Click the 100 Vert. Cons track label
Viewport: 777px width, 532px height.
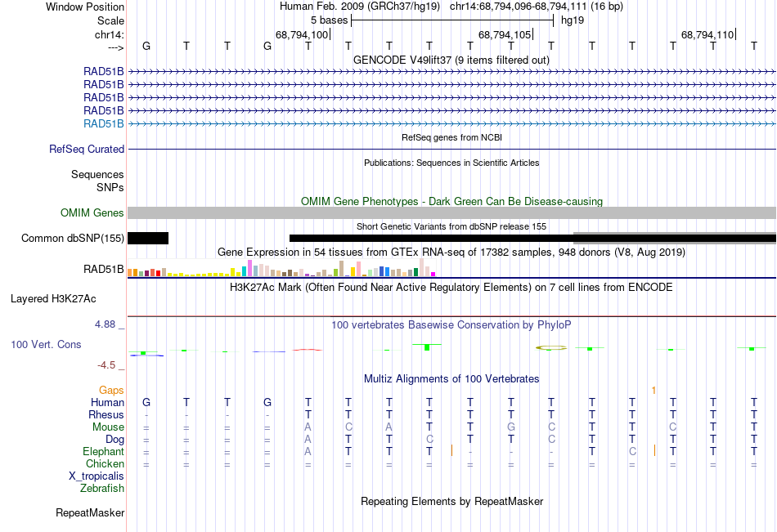coord(46,344)
